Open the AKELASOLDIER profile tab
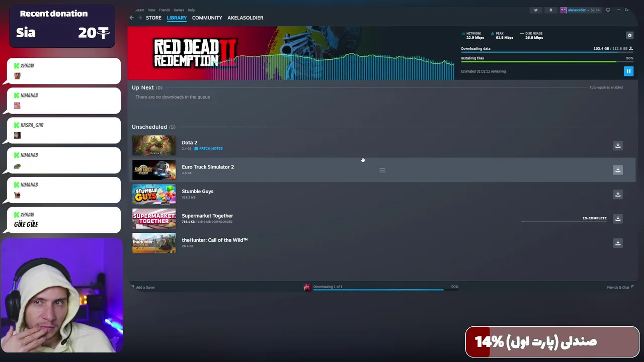644x362 pixels. coord(245,18)
